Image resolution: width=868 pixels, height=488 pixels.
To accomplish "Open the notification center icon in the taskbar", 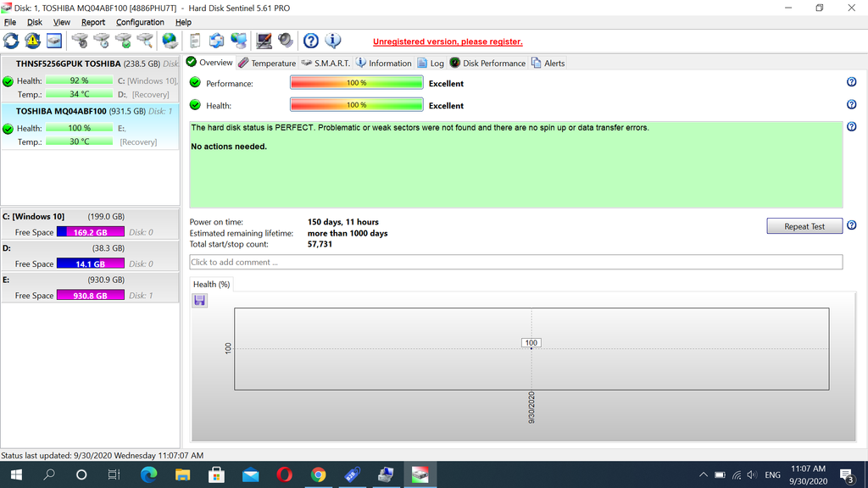I will tap(847, 474).
